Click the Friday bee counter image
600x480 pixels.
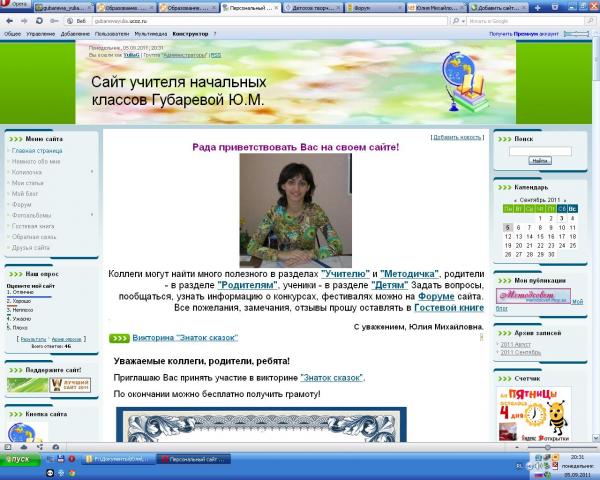tap(533, 414)
